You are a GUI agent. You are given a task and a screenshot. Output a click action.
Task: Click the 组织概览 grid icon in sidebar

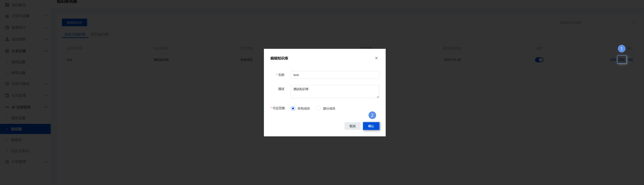(7, 5)
